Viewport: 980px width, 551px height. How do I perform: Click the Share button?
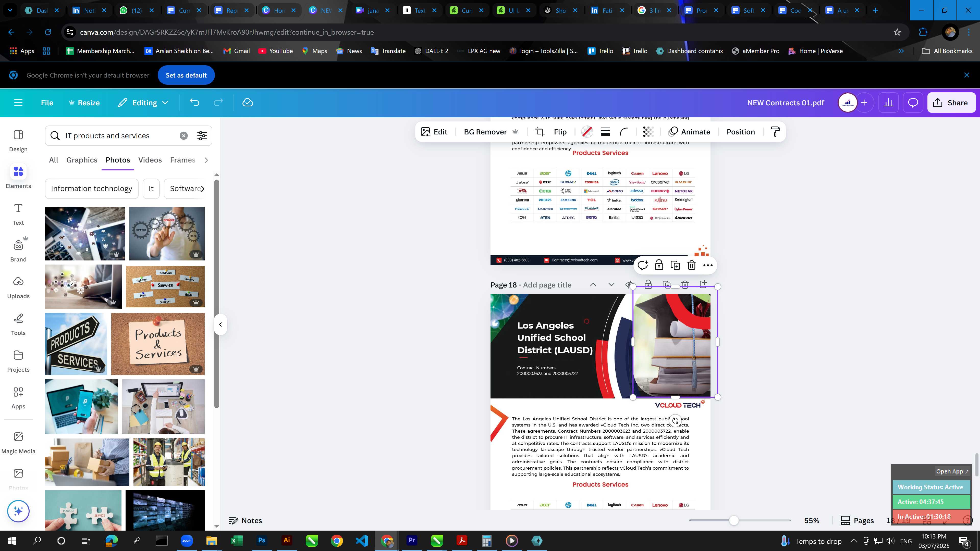click(x=951, y=103)
